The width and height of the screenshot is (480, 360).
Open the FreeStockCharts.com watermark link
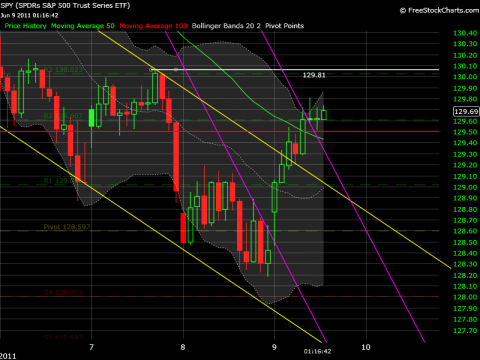pyautogui.click(x=439, y=11)
